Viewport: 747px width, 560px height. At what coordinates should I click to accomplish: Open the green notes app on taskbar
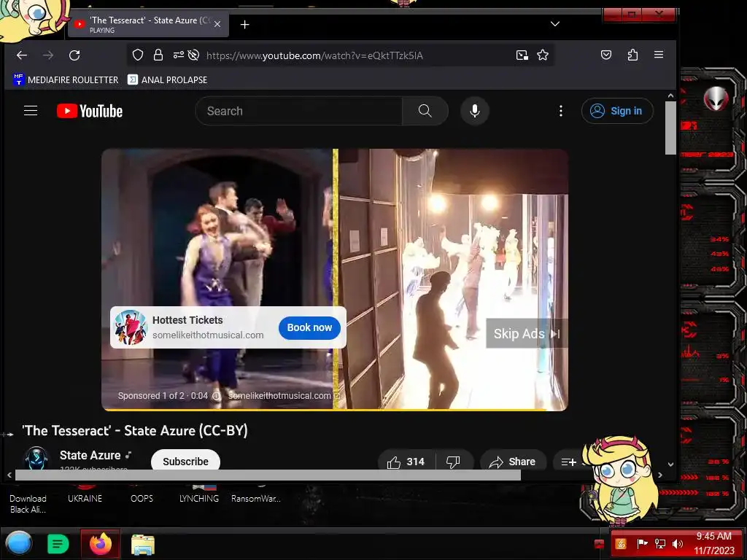click(x=58, y=544)
